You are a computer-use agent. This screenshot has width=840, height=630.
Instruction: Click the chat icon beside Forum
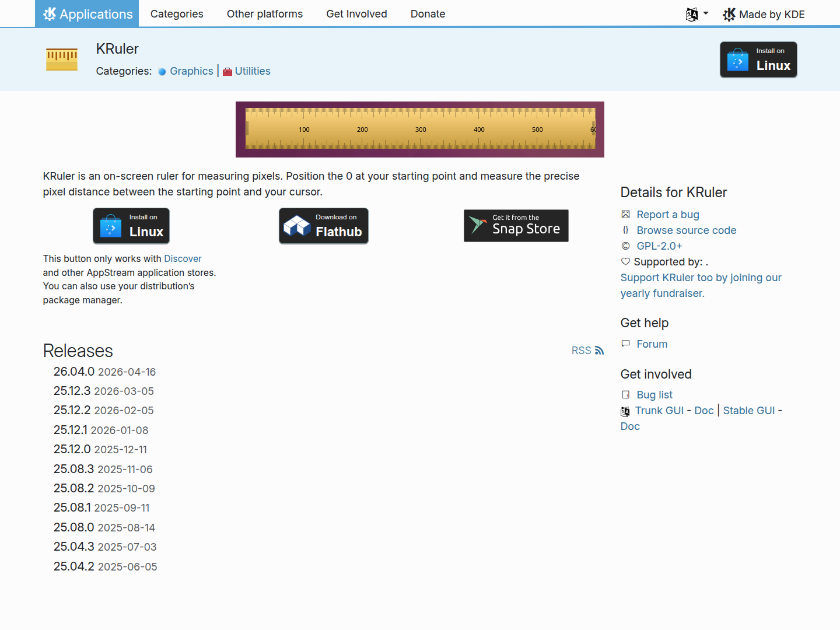[625, 344]
